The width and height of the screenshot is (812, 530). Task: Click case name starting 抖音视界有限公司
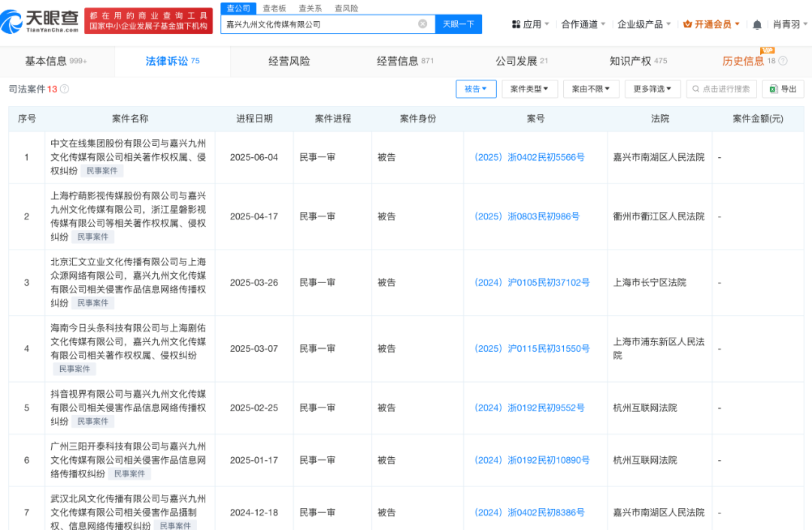click(128, 408)
